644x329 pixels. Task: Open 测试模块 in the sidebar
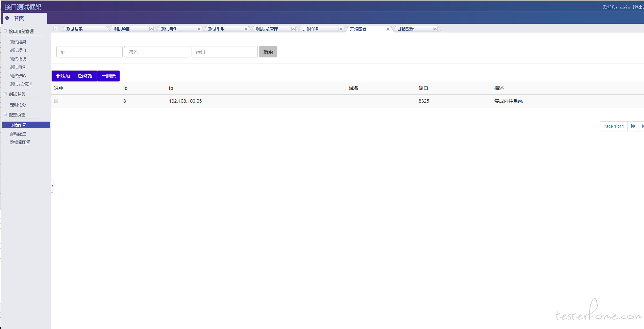click(x=18, y=59)
